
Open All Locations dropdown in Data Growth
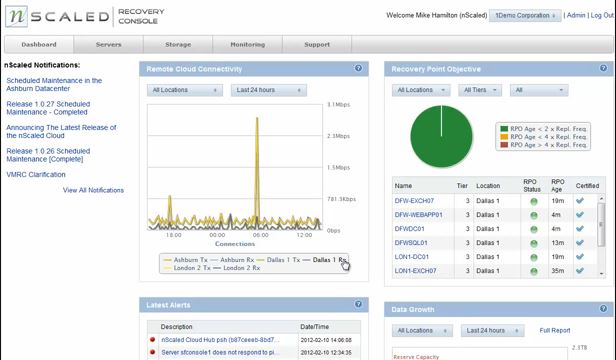[422, 331]
